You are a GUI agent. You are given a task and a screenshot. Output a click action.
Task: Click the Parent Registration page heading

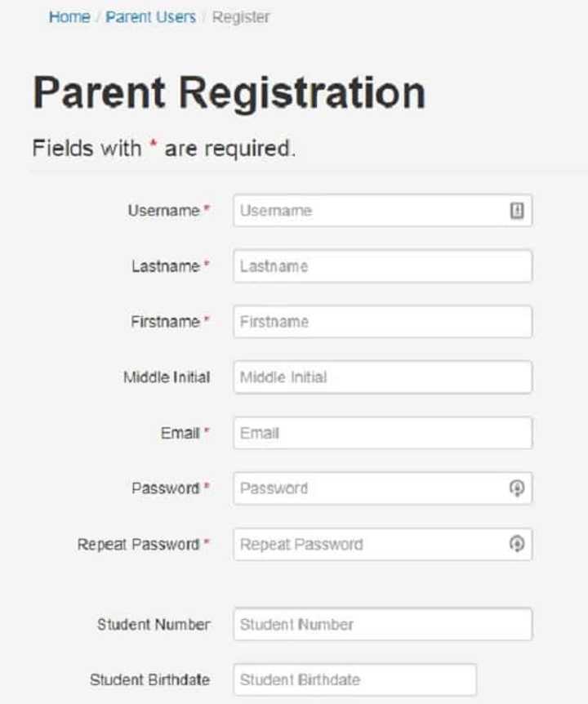(229, 94)
